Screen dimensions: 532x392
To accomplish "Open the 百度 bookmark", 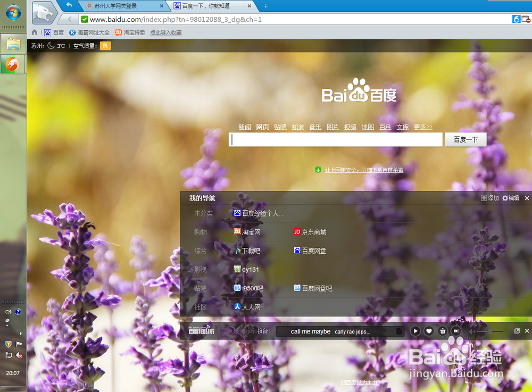I will click(54, 32).
